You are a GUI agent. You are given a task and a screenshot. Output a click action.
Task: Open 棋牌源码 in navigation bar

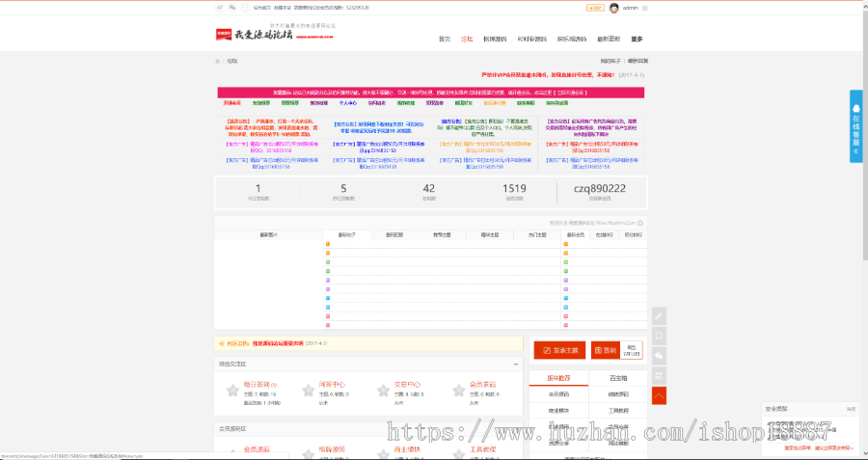[x=495, y=40]
